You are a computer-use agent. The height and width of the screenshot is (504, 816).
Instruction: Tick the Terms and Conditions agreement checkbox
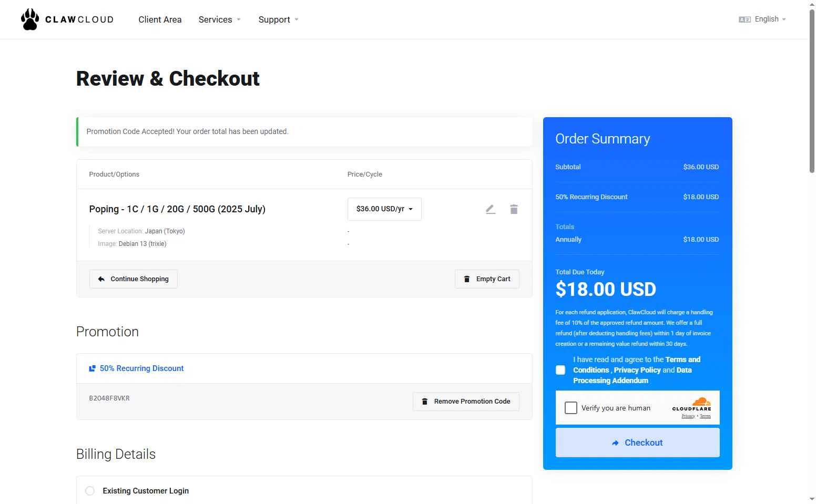coord(560,370)
